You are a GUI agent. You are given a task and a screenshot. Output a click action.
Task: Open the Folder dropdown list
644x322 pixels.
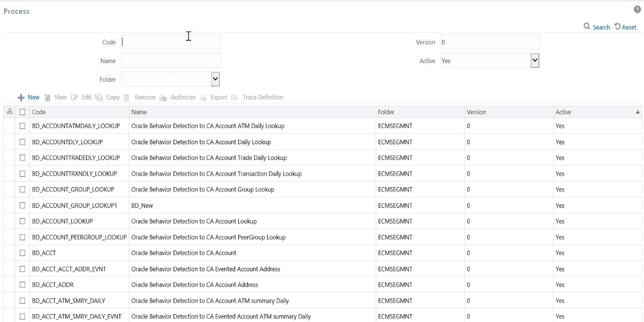(x=215, y=79)
